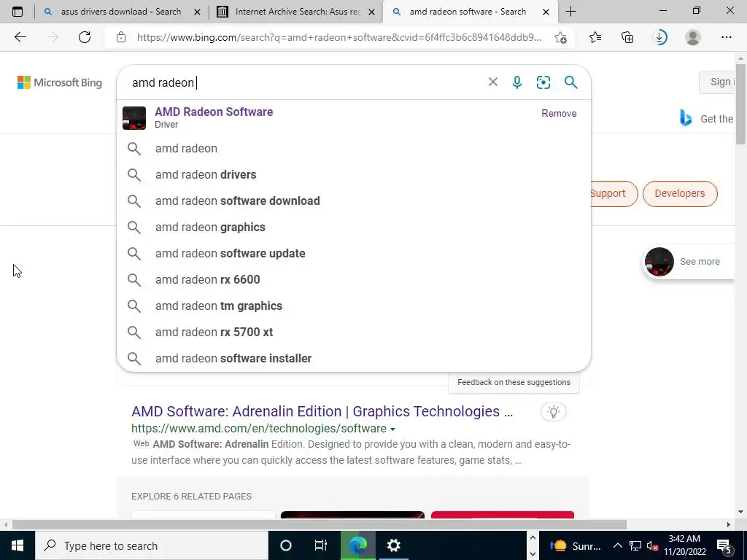Screen dimensions: 747x560
Task: Choose suggestion 'amd radeon software download'
Action: pos(354,201)
